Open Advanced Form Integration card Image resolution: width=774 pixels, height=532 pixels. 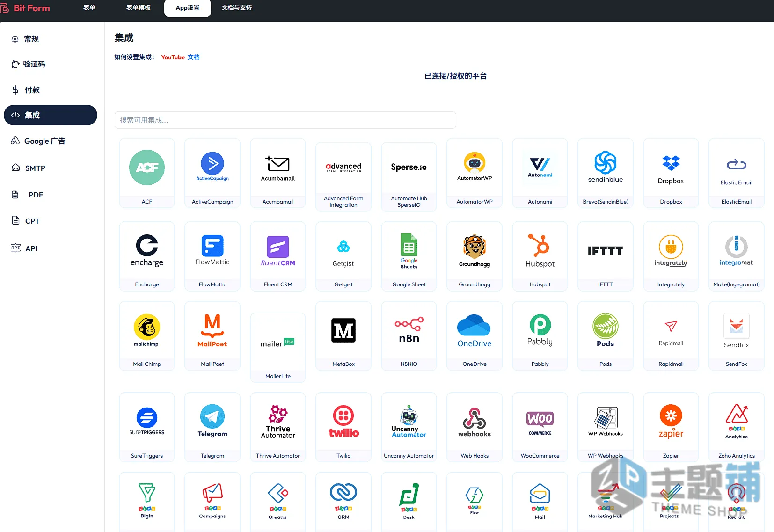[x=343, y=177]
